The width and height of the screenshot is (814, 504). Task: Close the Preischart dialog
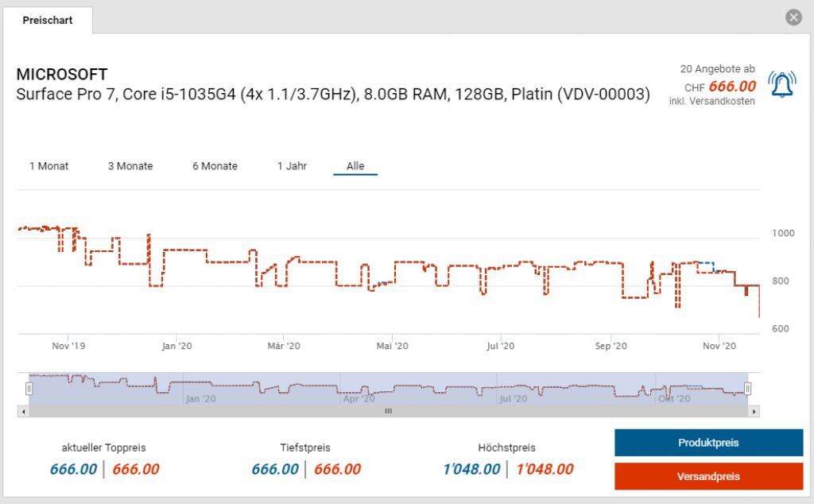click(793, 17)
